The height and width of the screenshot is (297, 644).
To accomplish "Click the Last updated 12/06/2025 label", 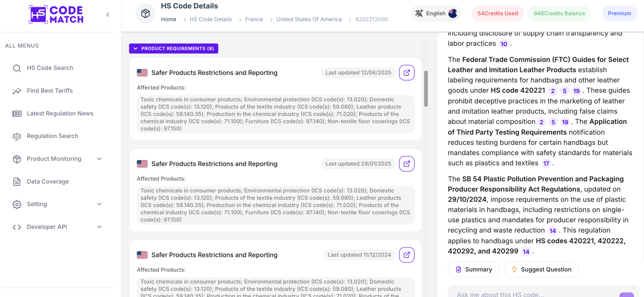I will [x=358, y=73].
